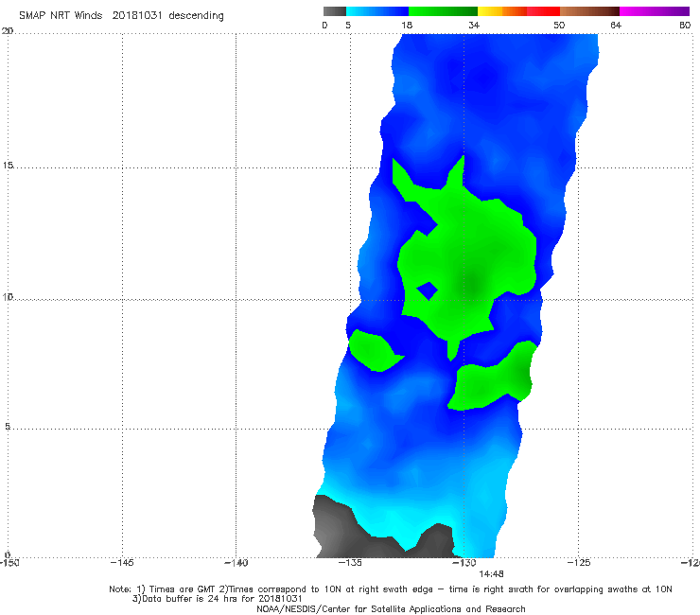The height and width of the screenshot is (615, 700).
Task: Click the longitude label '-135'
Action: coord(350,563)
